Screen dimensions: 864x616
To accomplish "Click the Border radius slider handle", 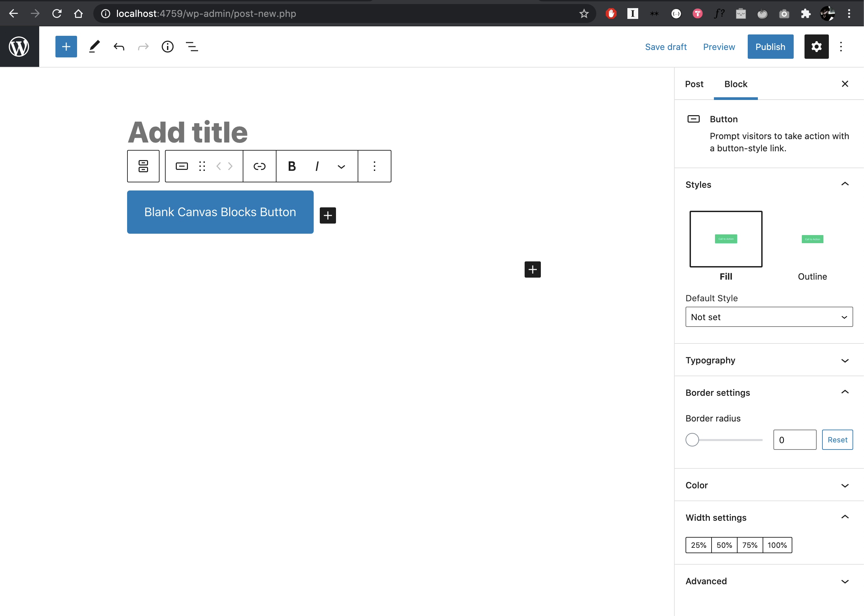I will [x=692, y=440].
